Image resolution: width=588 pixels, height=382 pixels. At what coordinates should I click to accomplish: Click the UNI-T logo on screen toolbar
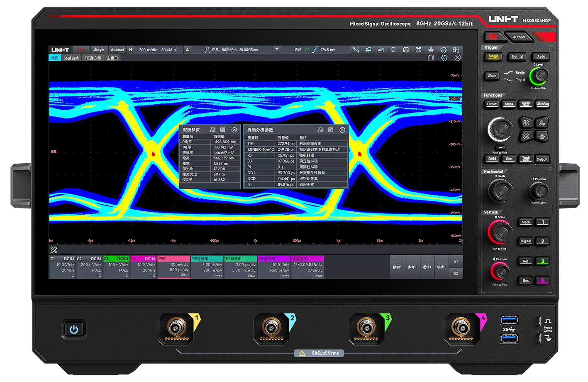60,50
